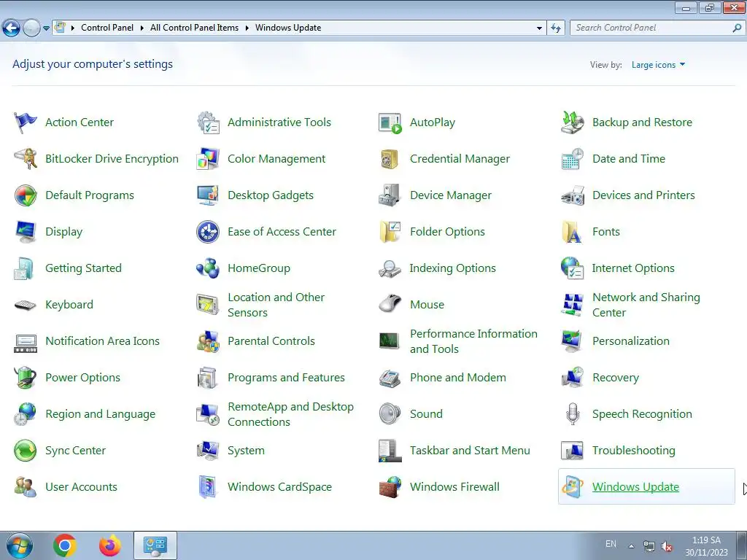Click the User Accounts icon
This screenshot has height=560, width=747.
26,487
